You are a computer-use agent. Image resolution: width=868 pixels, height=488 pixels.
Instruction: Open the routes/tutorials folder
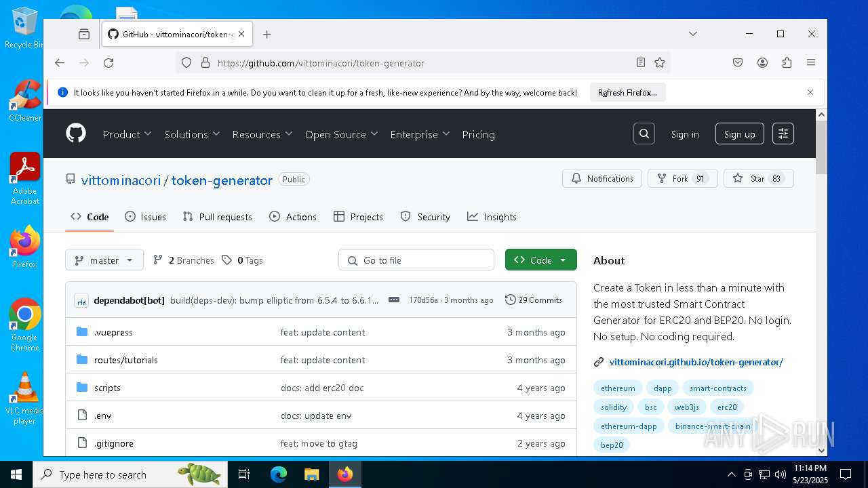[x=125, y=360]
